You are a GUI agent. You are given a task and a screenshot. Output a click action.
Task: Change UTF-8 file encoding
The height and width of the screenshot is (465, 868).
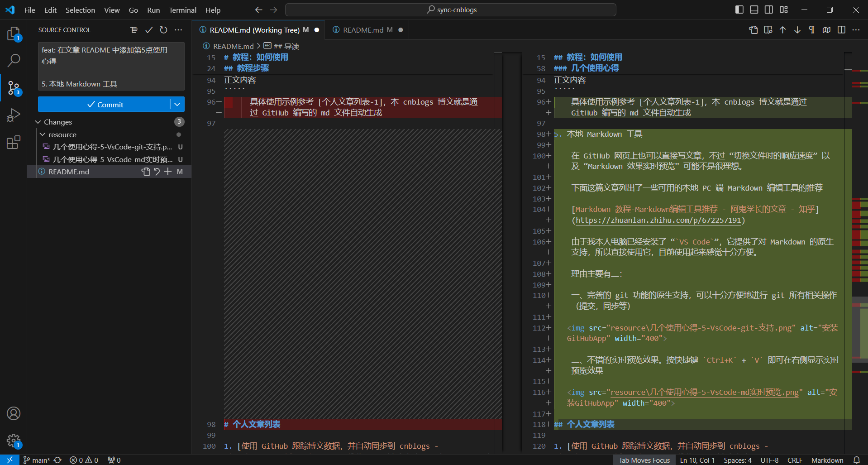[769, 460]
